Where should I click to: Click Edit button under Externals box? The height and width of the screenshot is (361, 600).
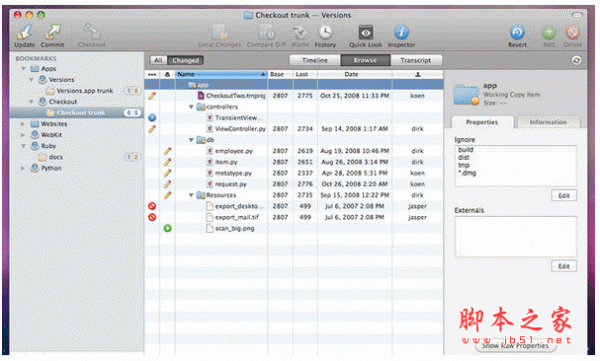click(564, 266)
